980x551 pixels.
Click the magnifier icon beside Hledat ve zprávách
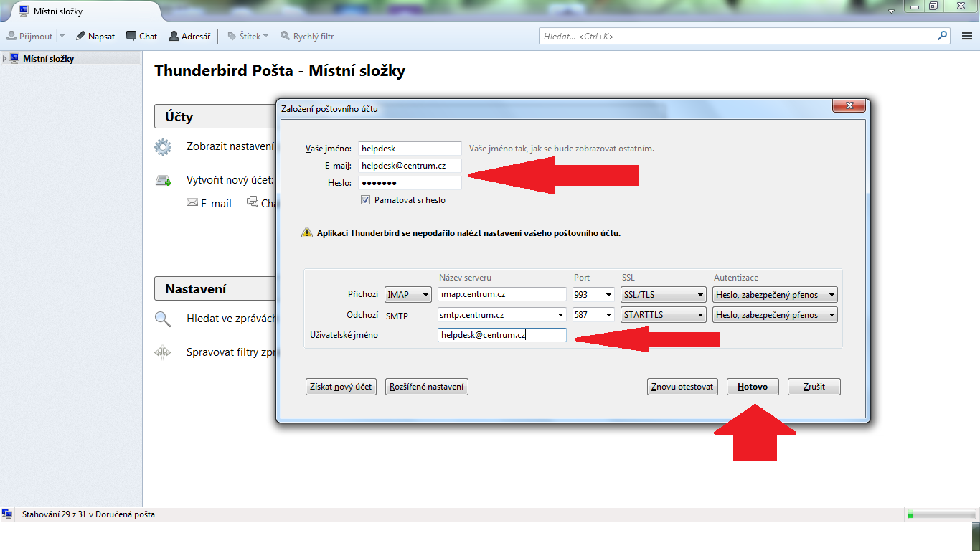(x=164, y=319)
